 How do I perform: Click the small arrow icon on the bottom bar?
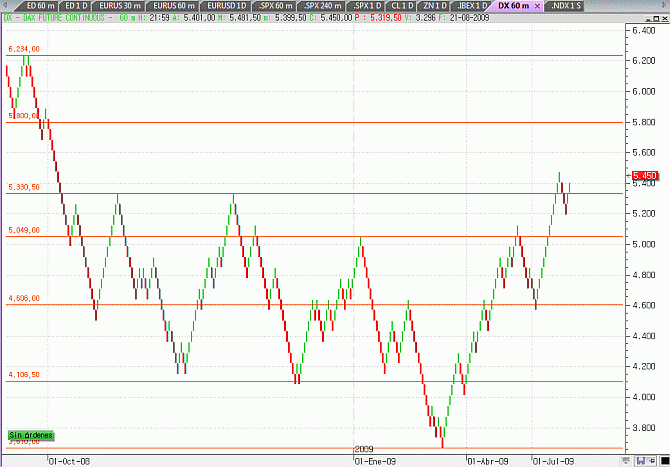626,461
